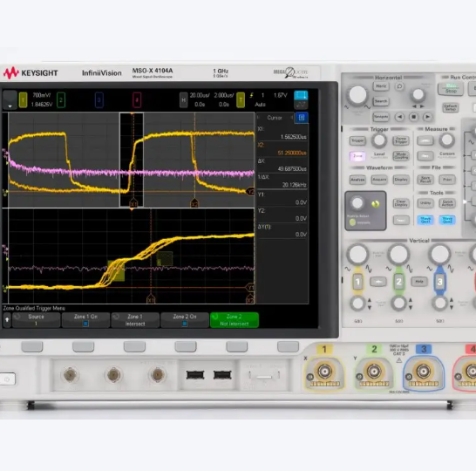Tap the Y1 marker in the zoomed waveform
This screenshot has width=476, height=471.
(x=250, y=288)
